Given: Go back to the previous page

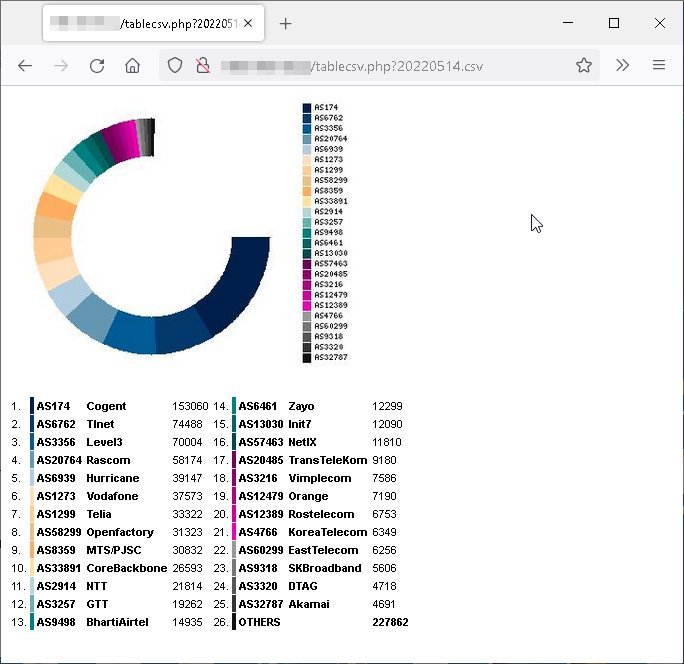Looking at the screenshot, I should point(25,66).
